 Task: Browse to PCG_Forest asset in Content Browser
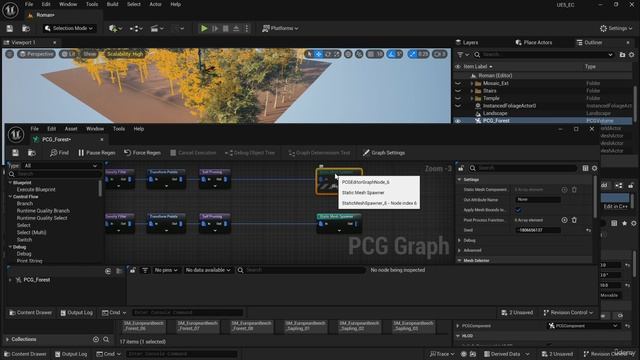(31, 153)
